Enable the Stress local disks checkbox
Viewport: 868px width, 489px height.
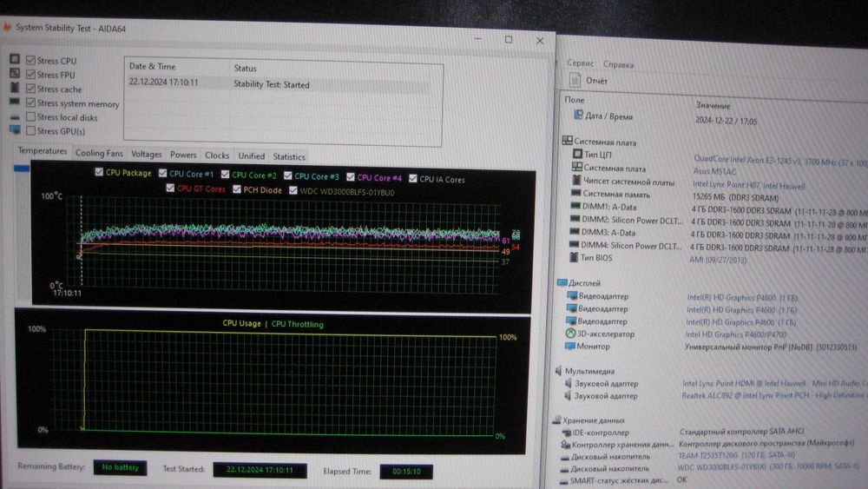tap(31, 117)
